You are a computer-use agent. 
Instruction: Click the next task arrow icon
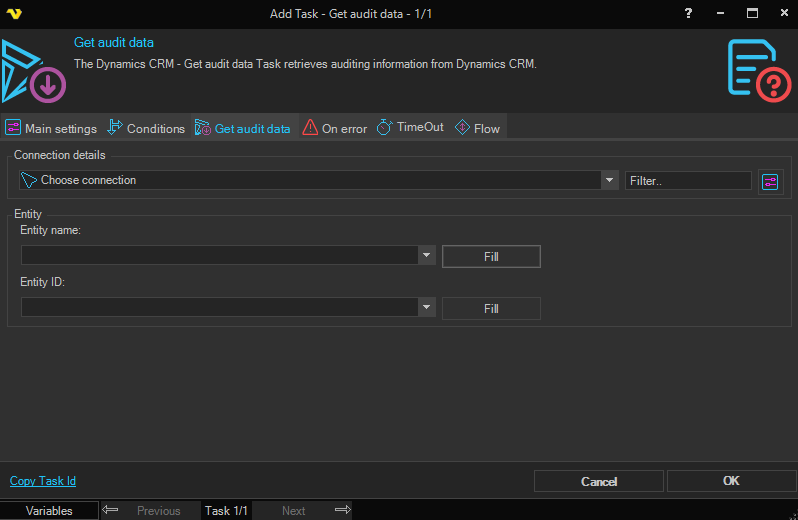[342, 510]
